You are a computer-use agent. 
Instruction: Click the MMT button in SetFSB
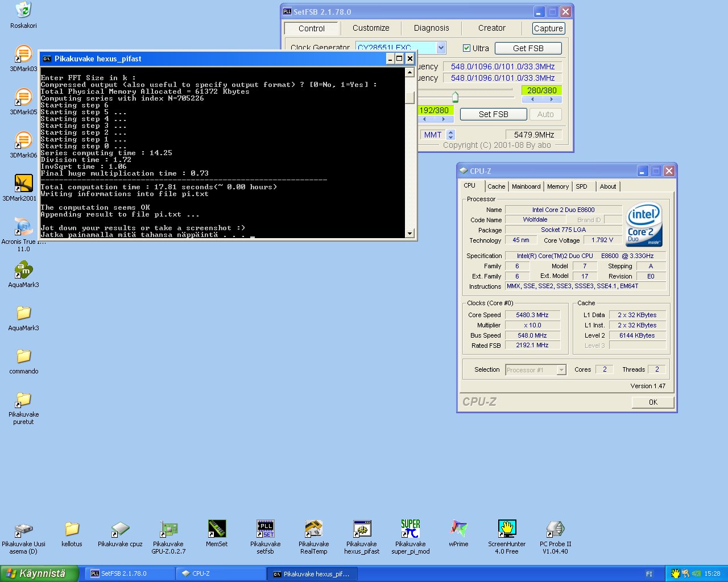pos(433,135)
